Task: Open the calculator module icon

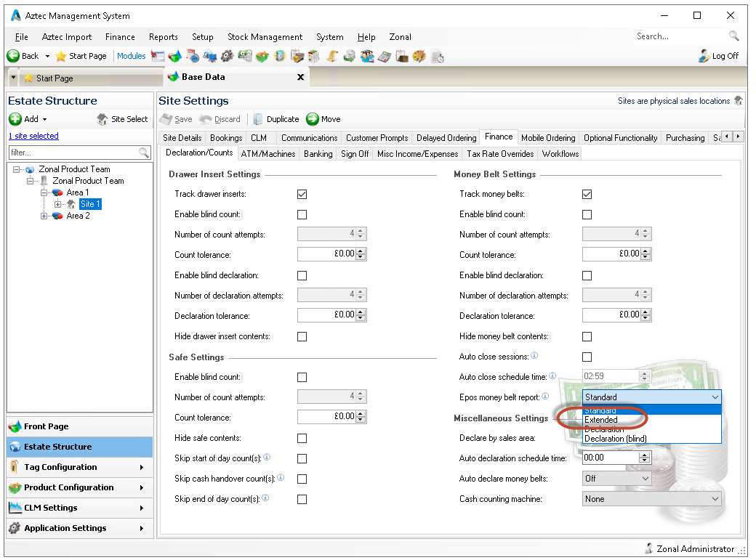Action: pyautogui.click(x=385, y=57)
